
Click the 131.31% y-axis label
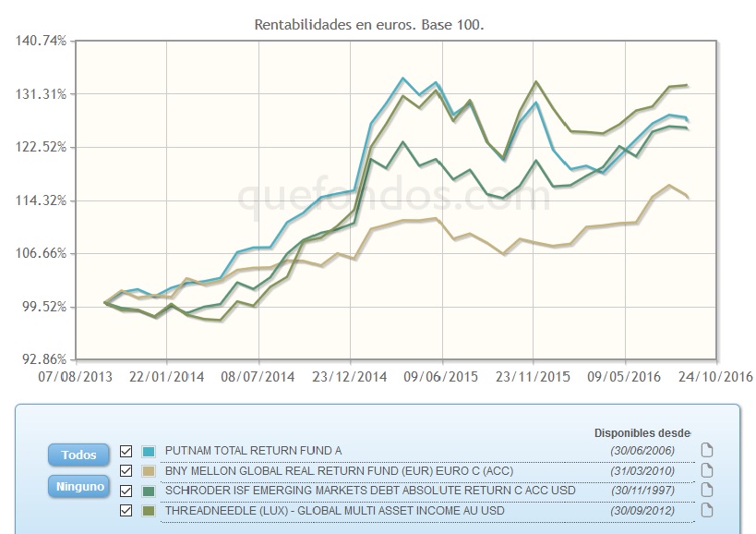pyautogui.click(x=41, y=93)
